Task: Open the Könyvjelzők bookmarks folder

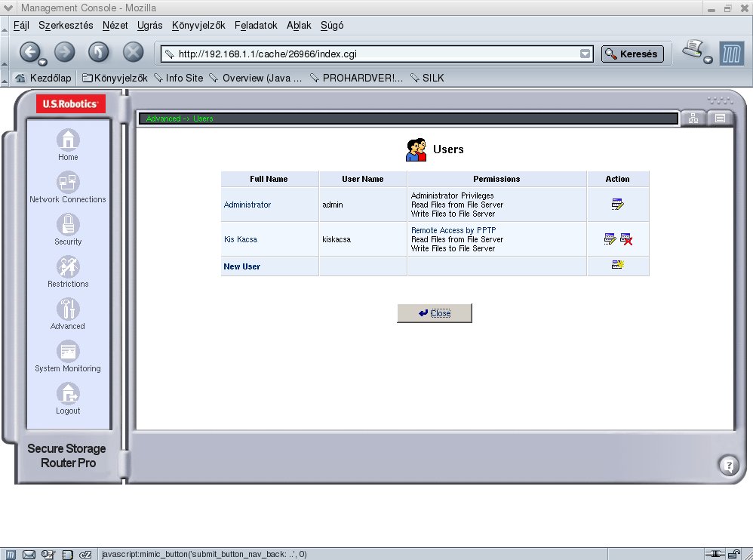Action: (x=115, y=78)
